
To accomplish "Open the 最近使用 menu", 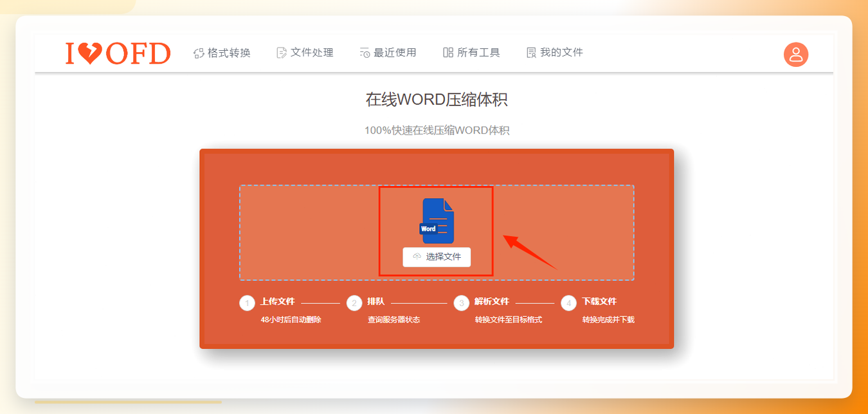I will click(x=388, y=53).
